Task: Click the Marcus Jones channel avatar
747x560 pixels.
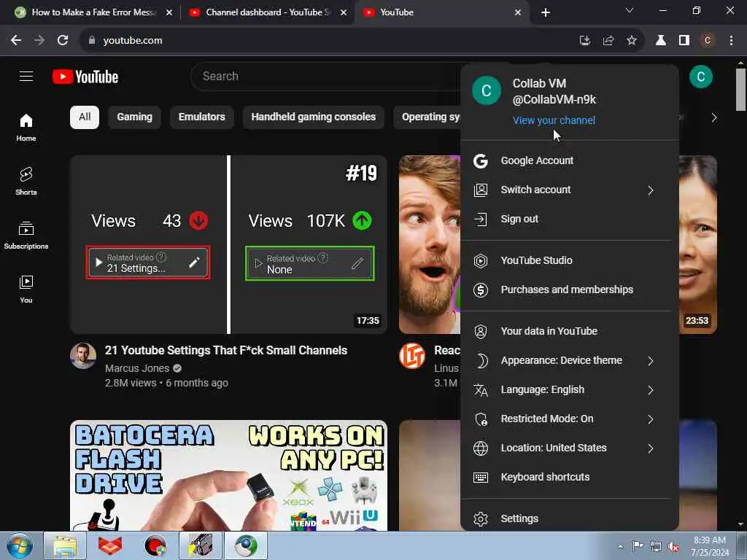Action: (83, 356)
